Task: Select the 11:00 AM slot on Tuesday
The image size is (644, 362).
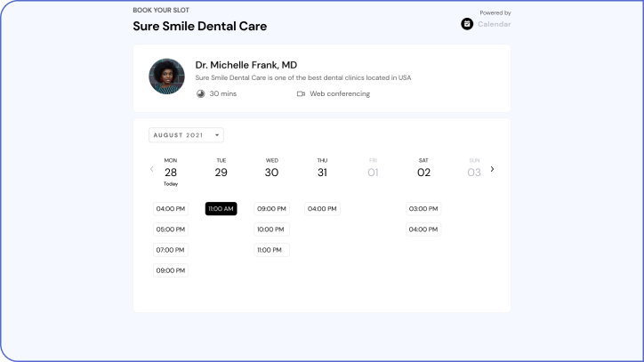Action: [x=221, y=209]
